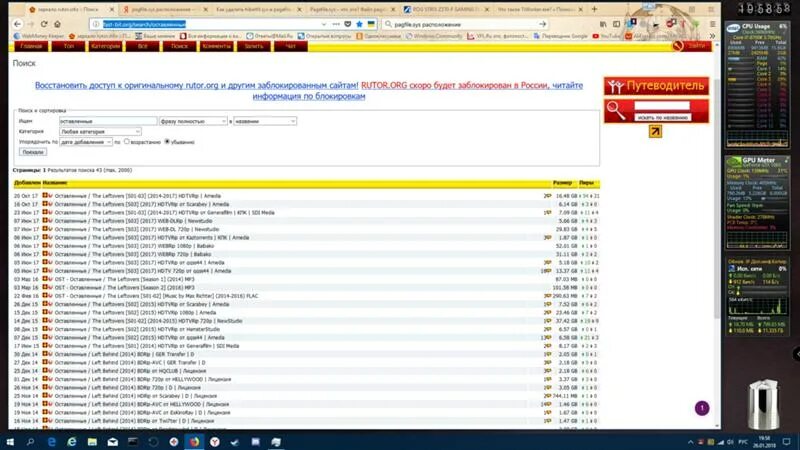
Task: Select the 'возрастанию' ascending radio button
Action: click(127, 141)
